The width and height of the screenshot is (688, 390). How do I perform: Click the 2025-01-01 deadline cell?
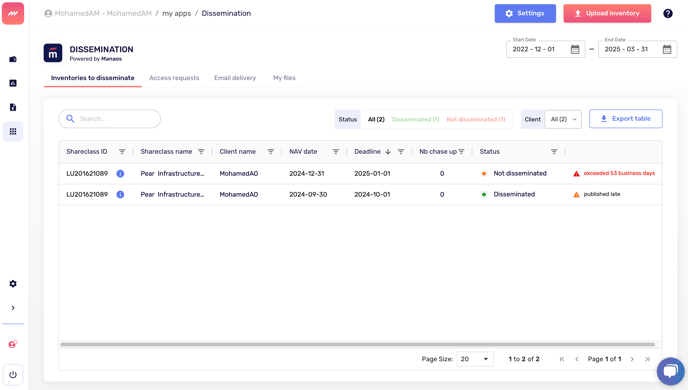pyautogui.click(x=372, y=174)
